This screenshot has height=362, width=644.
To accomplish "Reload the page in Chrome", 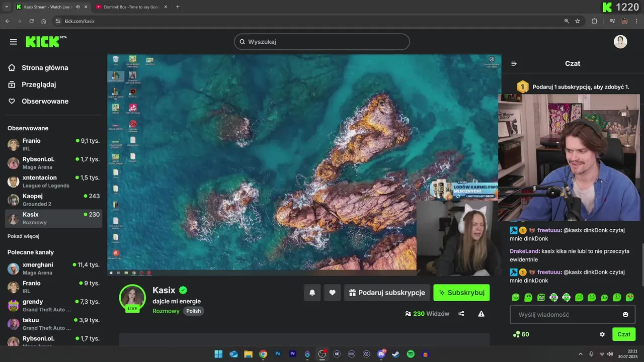I will tap(31, 21).
